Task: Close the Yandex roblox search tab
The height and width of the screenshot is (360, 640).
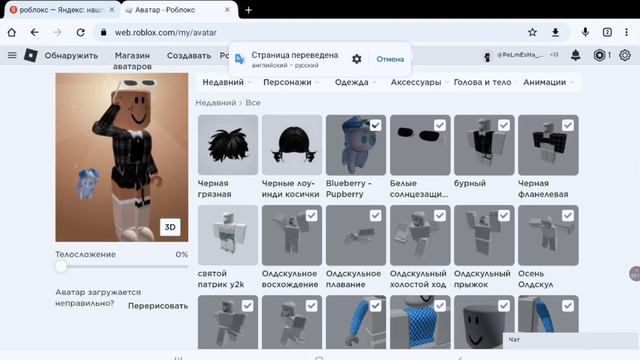Action: 112,10
